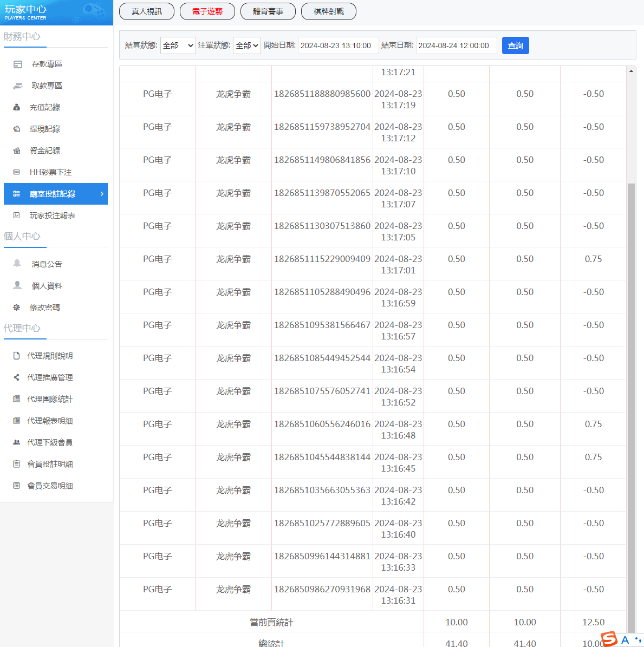Click the gear icon beside 修改密碼
This screenshot has width=644, height=647.
17,308
